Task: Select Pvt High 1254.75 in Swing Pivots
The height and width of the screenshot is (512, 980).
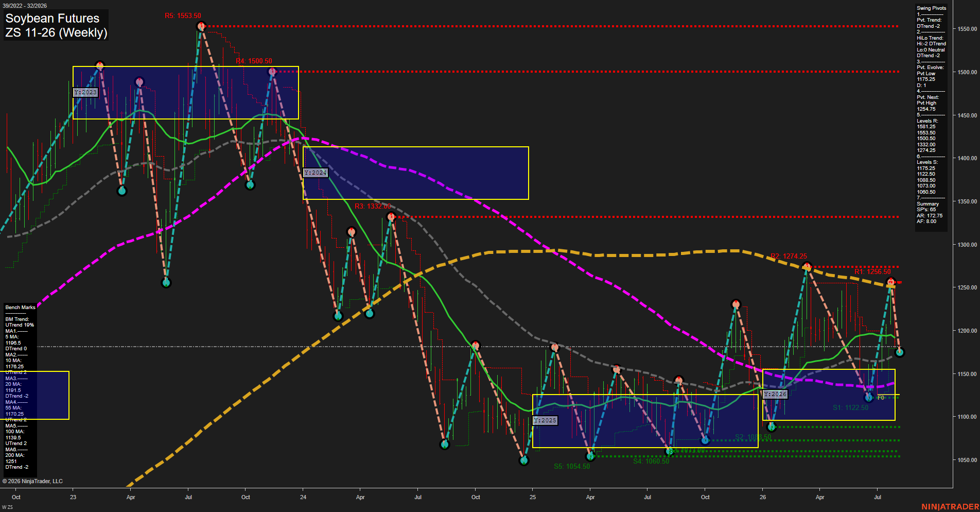Action: tap(926, 106)
